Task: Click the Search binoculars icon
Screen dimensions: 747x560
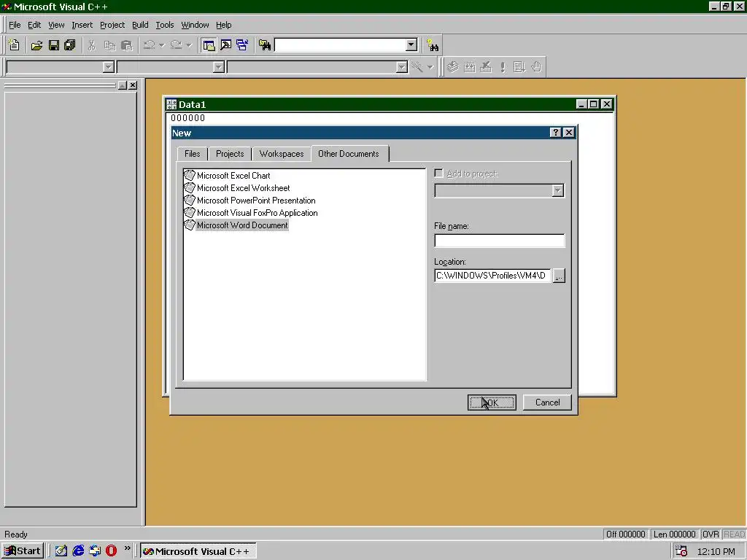Action: pyautogui.click(x=433, y=45)
